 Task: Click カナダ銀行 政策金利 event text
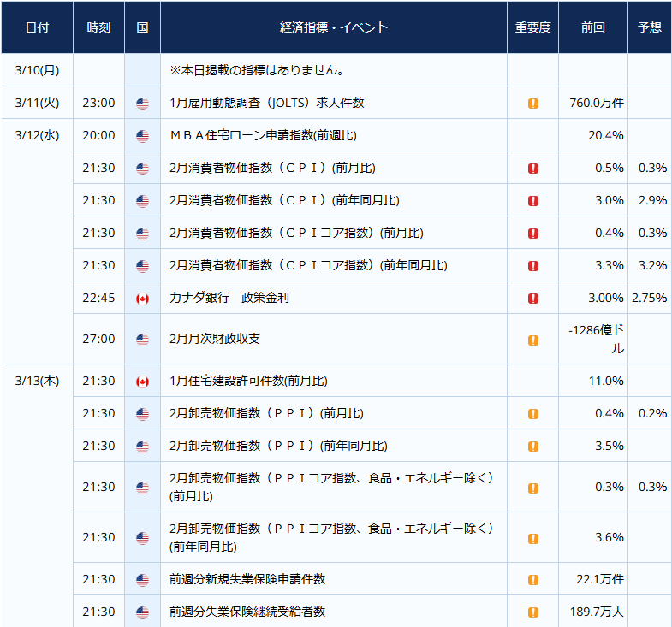click(229, 298)
